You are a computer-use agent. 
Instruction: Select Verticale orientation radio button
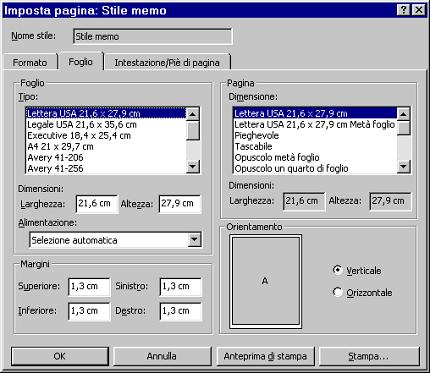[x=338, y=270]
